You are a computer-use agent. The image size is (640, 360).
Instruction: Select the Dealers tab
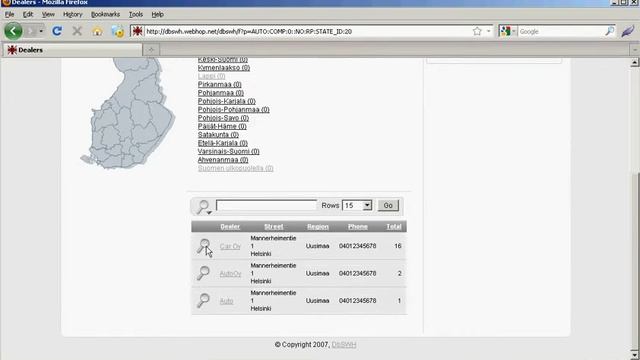pyautogui.click(x=72, y=50)
